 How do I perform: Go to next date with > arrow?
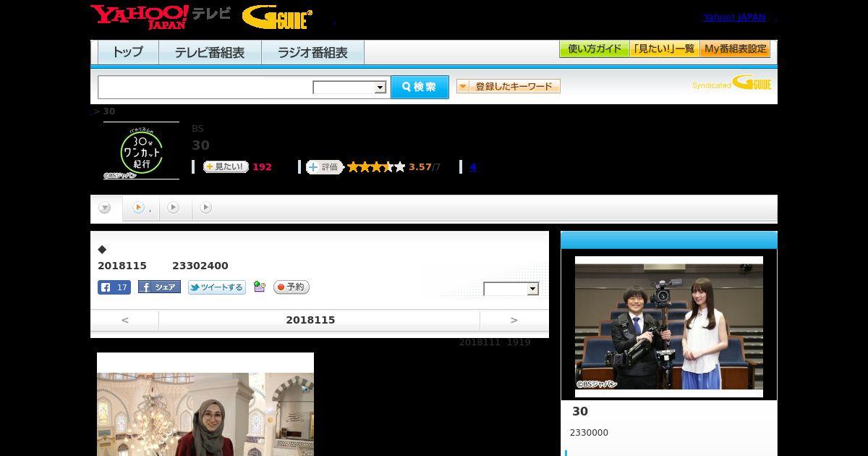click(514, 320)
